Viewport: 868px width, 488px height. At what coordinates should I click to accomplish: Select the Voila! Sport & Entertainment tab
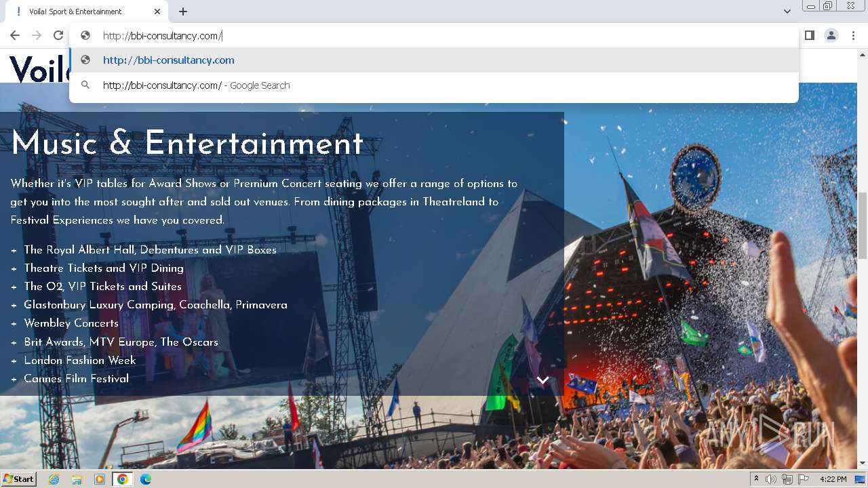tap(86, 12)
